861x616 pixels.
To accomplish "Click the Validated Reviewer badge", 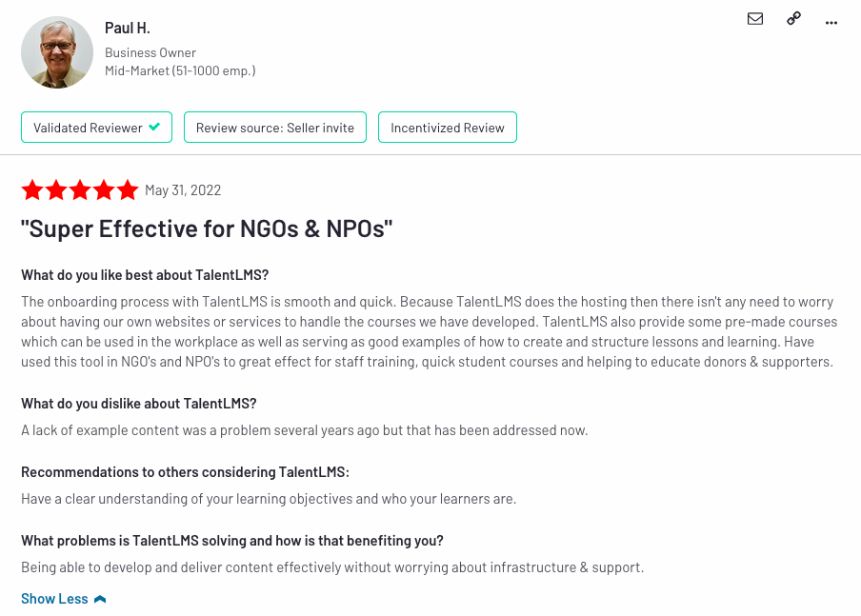I will point(96,128).
